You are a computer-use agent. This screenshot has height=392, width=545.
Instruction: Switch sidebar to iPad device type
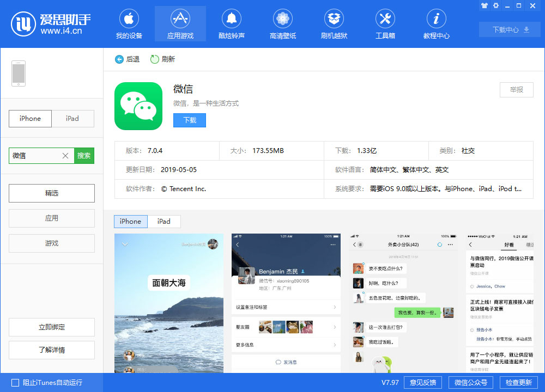pyautogui.click(x=73, y=118)
